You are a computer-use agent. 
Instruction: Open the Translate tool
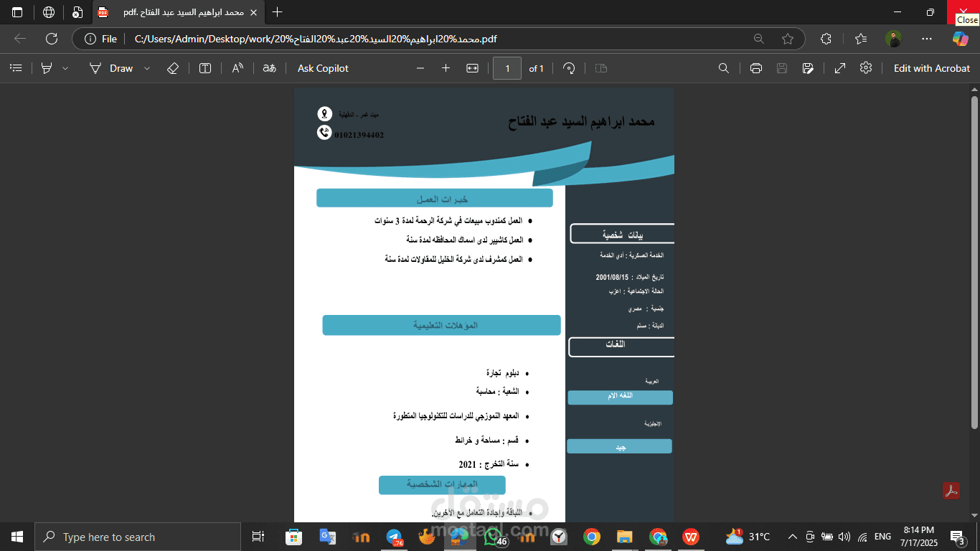270,68
